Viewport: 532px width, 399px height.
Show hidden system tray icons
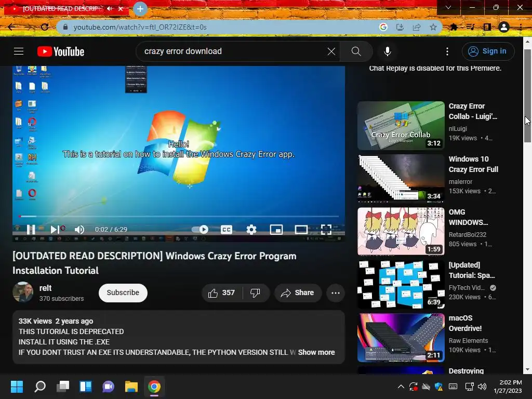[401, 387]
